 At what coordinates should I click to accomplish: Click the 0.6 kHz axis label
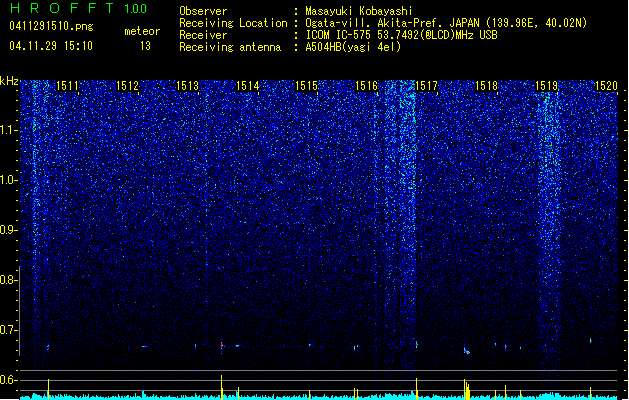click(x=8, y=380)
